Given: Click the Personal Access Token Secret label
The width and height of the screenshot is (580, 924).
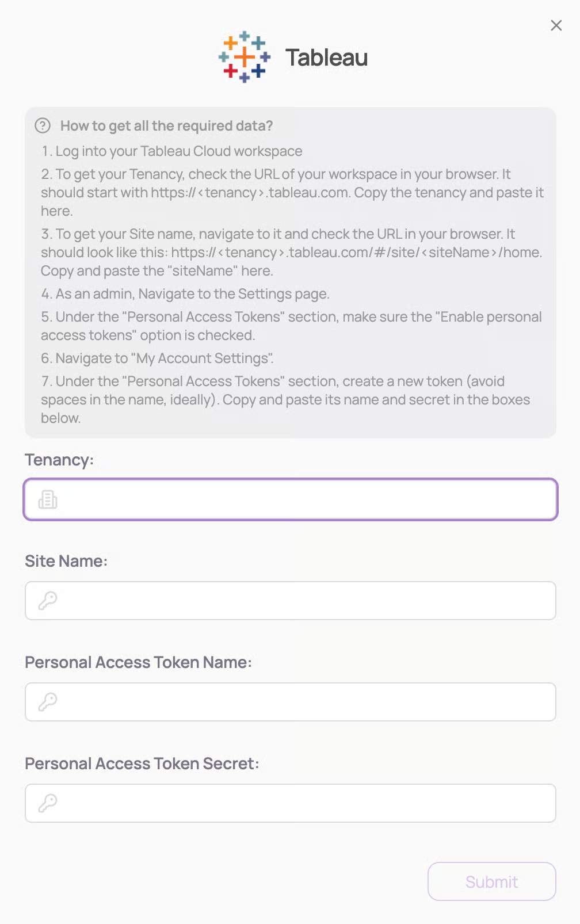Looking at the screenshot, I should [142, 763].
